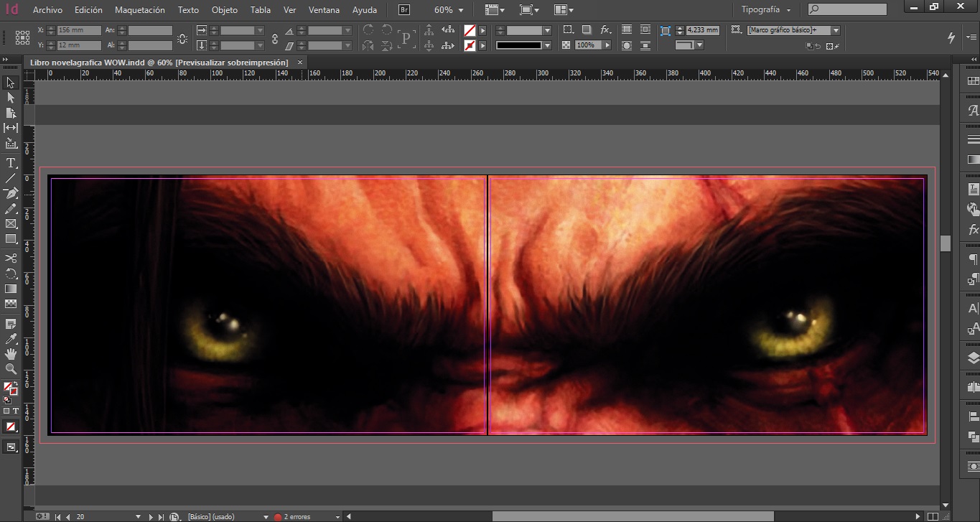Select the Selection tool arrow
Viewport: 980px width, 522px height.
click(11, 83)
